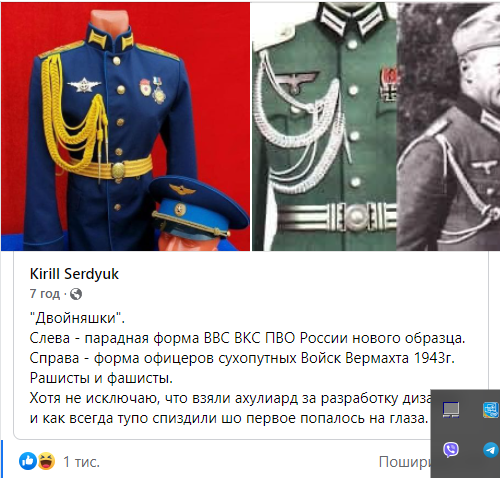500x478 pixels.
Task: Click the '7 год' post timestamp
Action: click(45, 294)
